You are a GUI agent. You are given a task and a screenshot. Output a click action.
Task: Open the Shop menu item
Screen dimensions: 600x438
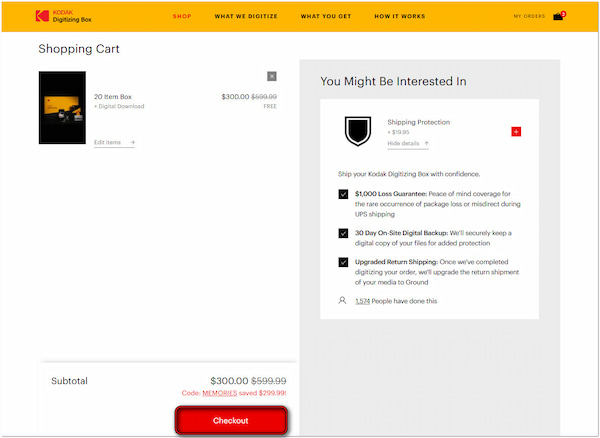[182, 16]
